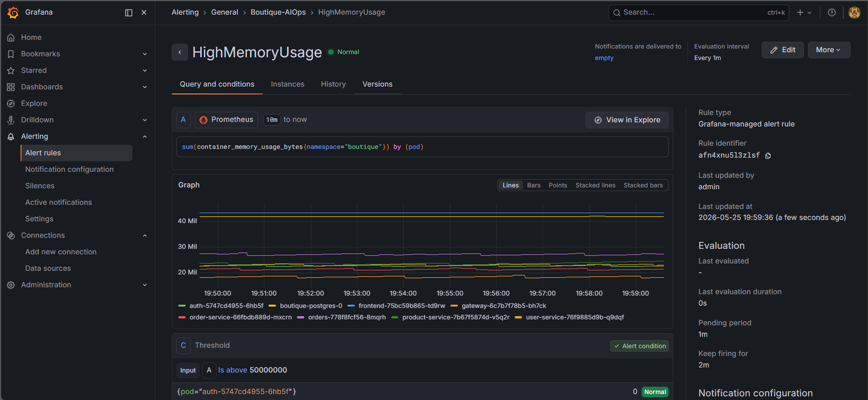Click the Administration gear icon
868x400 pixels.
[11, 285]
